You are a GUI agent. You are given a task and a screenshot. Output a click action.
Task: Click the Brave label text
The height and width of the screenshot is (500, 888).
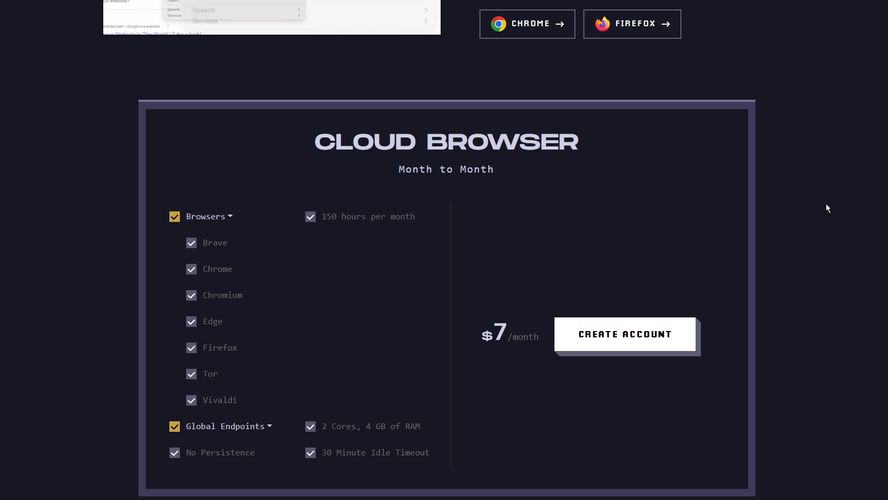point(215,243)
